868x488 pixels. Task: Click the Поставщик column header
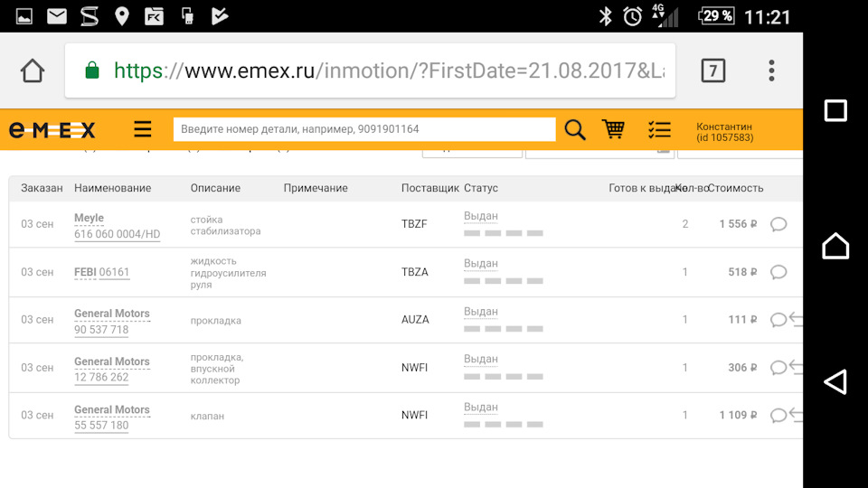tap(430, 188)
